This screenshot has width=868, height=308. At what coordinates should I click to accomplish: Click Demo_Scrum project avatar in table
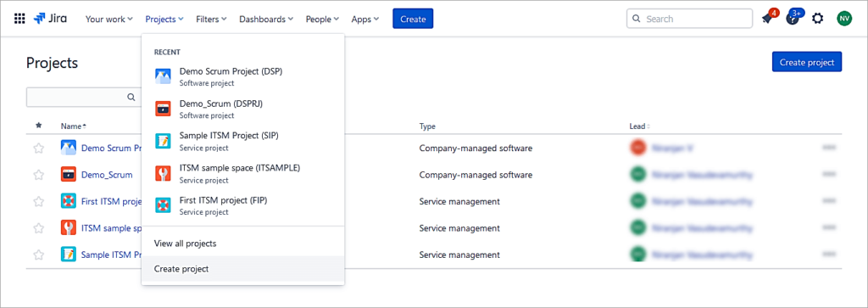(69, 175)
